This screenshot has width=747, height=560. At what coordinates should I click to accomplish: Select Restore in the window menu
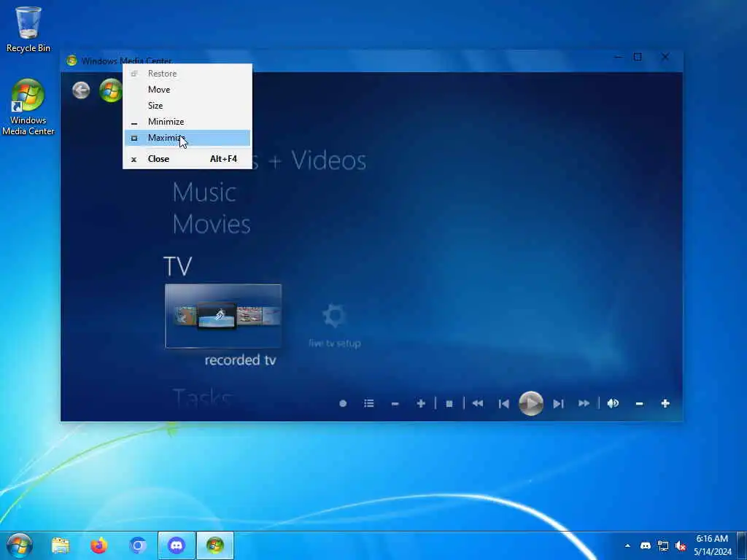click(x=187, y=74)
